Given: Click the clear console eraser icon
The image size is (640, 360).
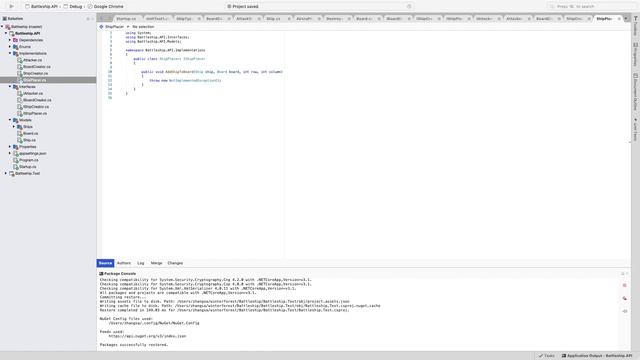Looking at the screenshot, I should (x=624, y=298).
